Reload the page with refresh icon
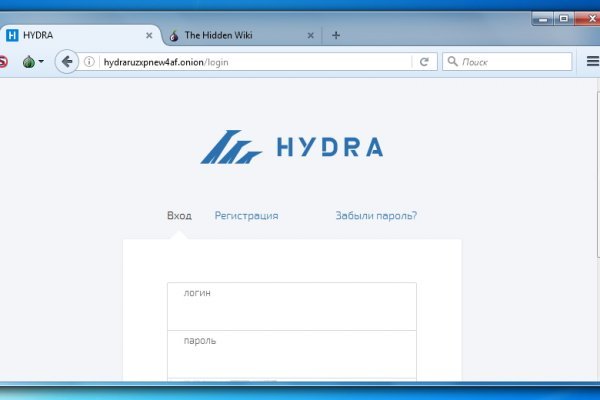600x400 pixels. tap(424, 62)
